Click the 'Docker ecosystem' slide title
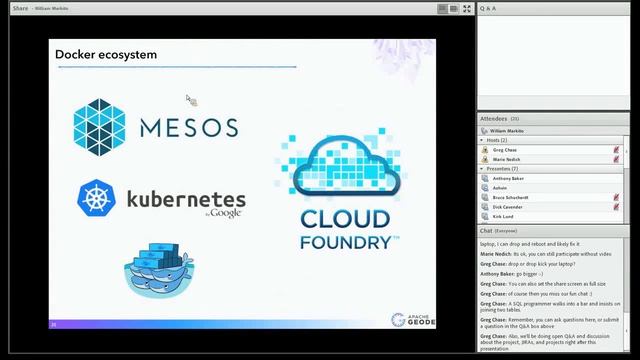The width and height of the screenshot is (640, 360). (x=106, y=54)
